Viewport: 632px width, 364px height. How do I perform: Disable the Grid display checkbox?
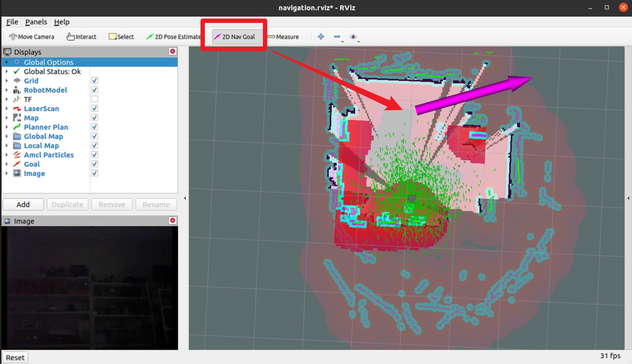click(x=95, y=80)
